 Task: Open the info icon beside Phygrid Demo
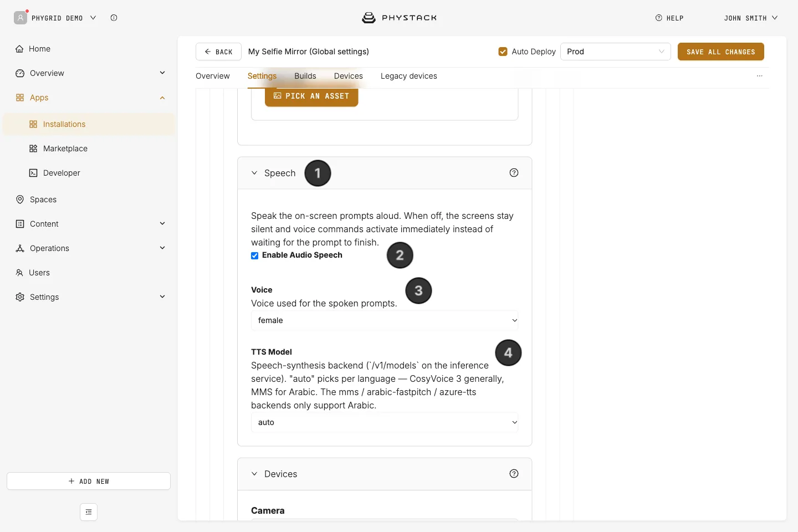[x=114, y=18]
